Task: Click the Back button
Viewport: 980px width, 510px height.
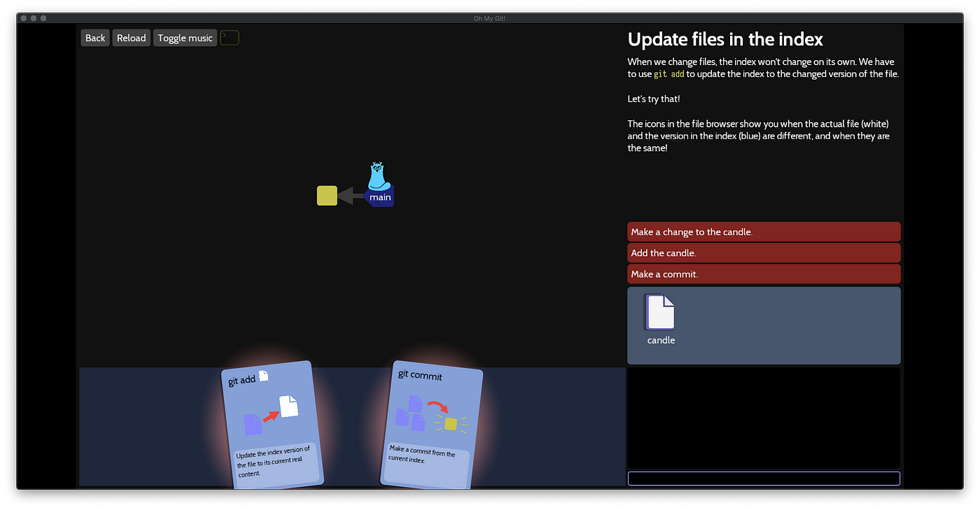Action: tap(95, 38)
